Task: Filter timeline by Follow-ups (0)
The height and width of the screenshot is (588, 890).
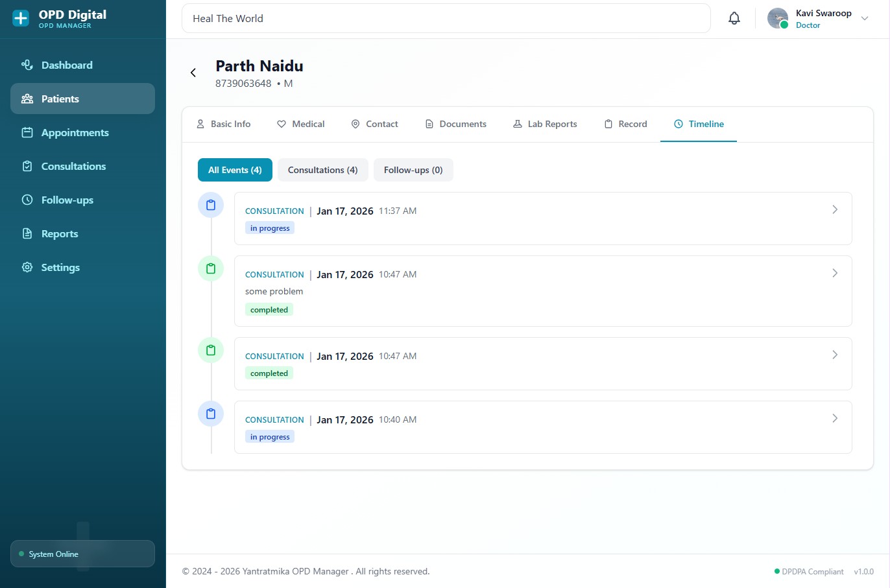Action: pyautogui.click(x=413, y=170)
